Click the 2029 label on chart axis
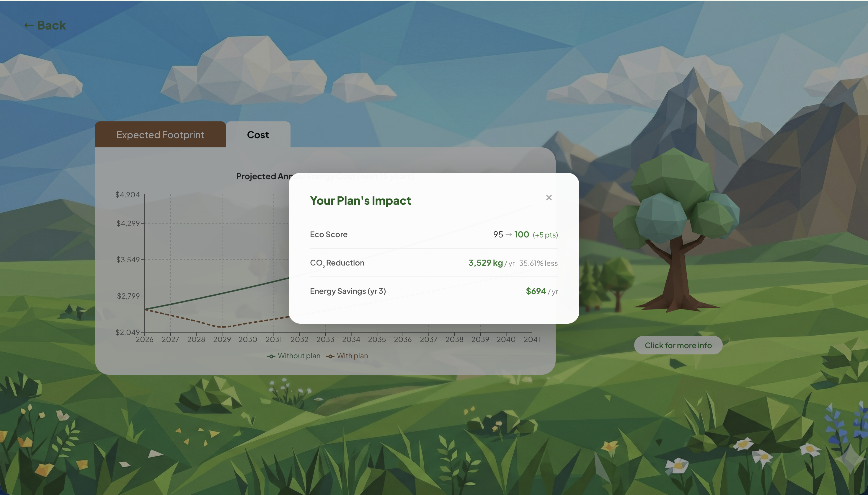 pyautogui.click(x=222, y=339)
